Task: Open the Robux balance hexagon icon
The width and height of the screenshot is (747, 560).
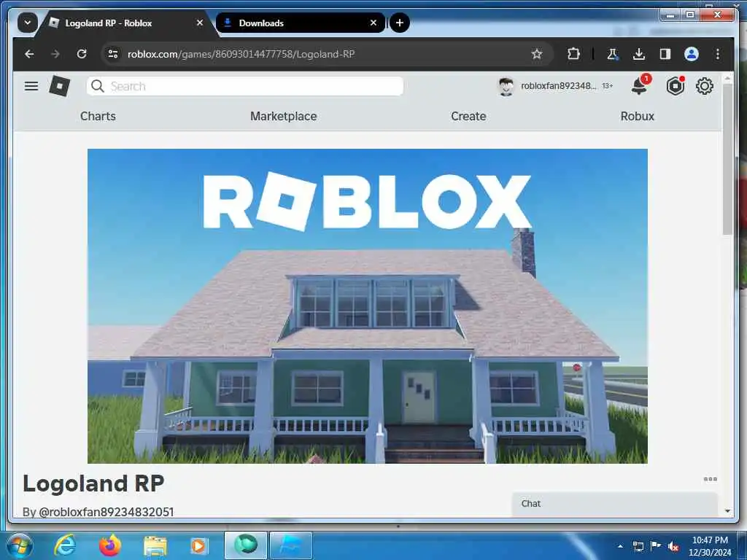Action: pyautogui.click(x=676, y=86)
